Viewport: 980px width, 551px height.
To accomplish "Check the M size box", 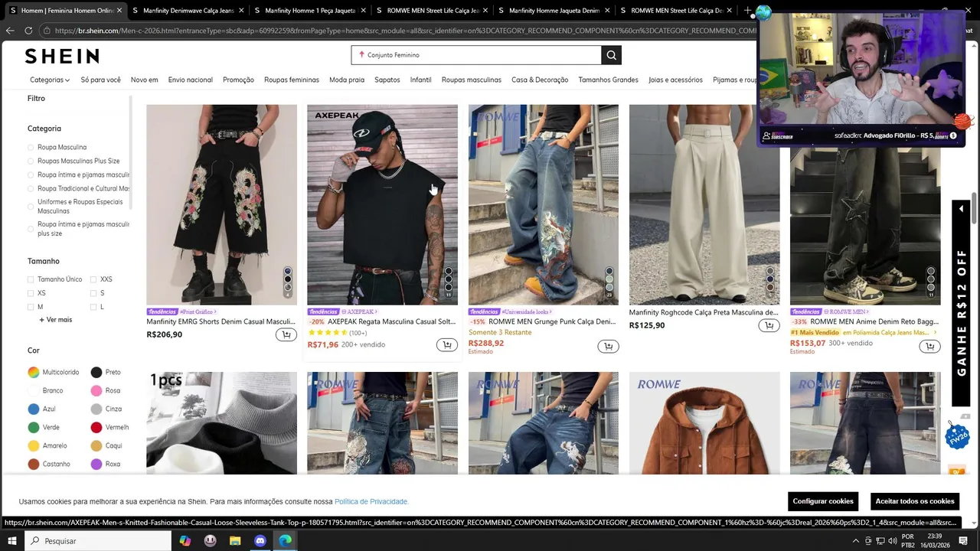I will [x=31, y=307].
